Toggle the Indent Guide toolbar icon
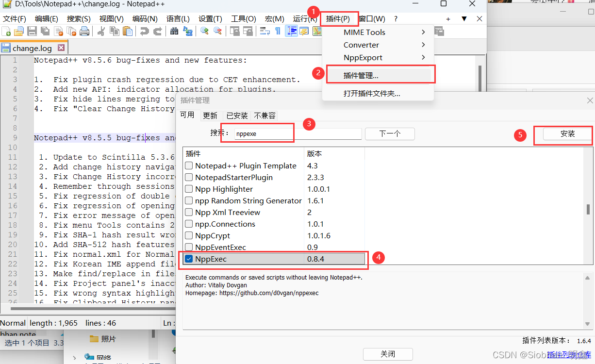This screenshot has width=595, height=364. click(x=292, y=32)
